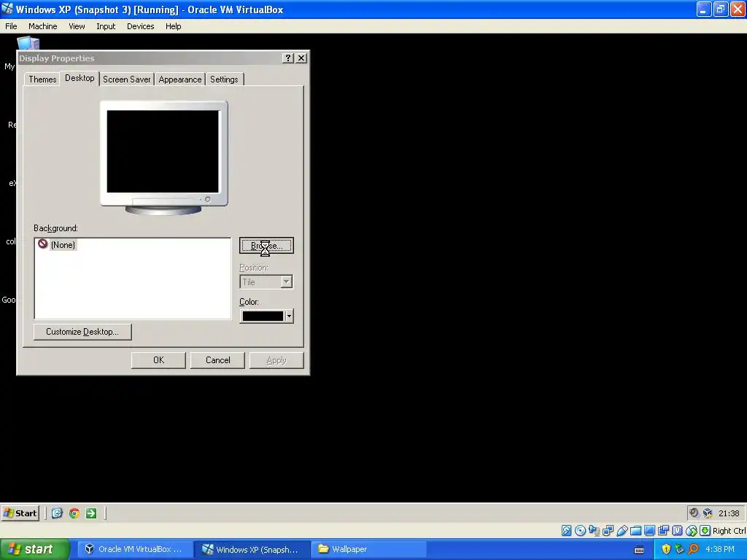Open the Color dropdown arrow
This screenshot has width=747, height=560.
tap(289, 316)
